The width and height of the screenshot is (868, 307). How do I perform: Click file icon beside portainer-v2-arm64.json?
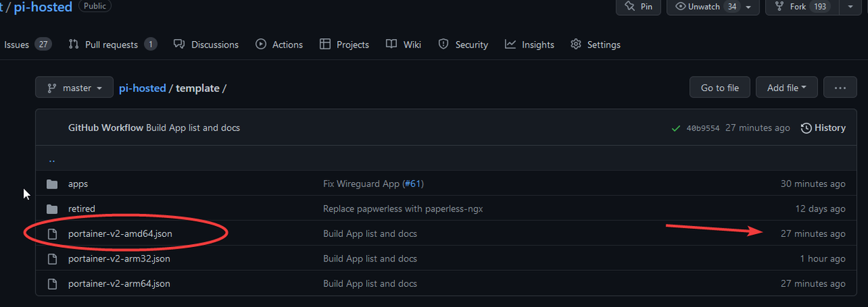[x=52, y=283]
